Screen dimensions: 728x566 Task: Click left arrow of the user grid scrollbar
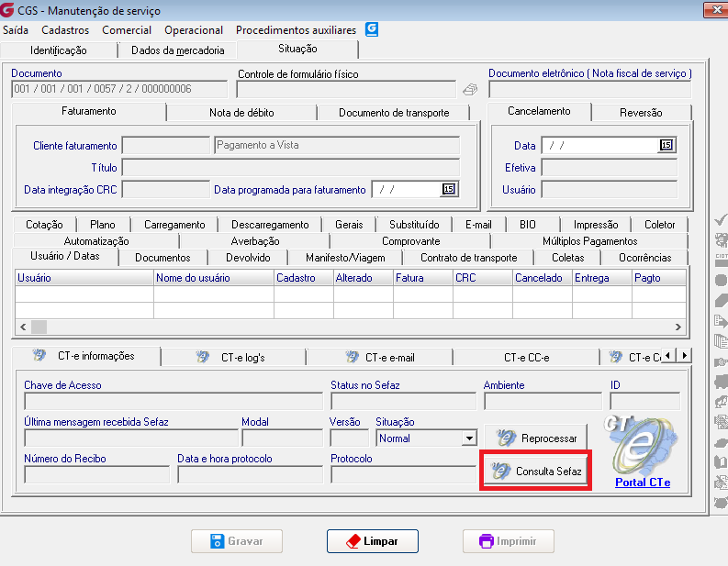point(23,327)
